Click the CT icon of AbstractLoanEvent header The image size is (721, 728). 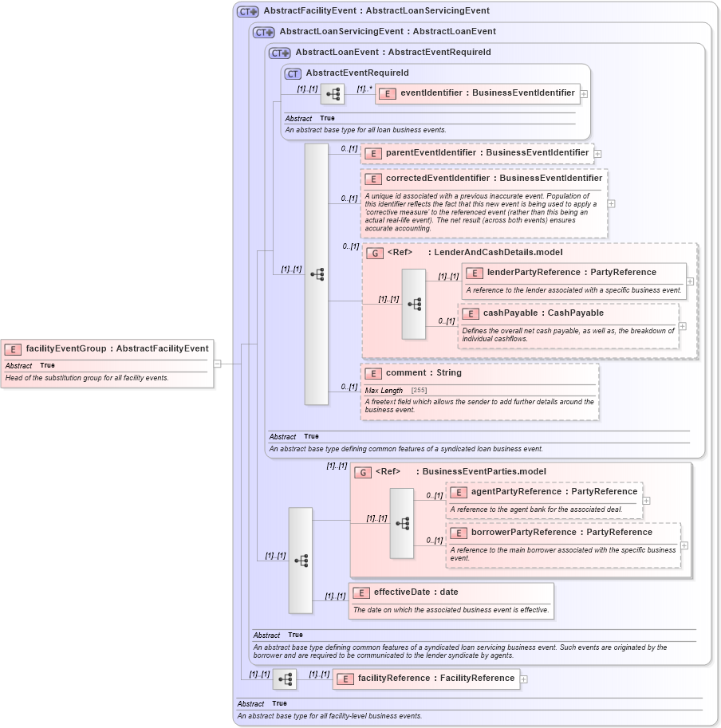pos(279,52)
